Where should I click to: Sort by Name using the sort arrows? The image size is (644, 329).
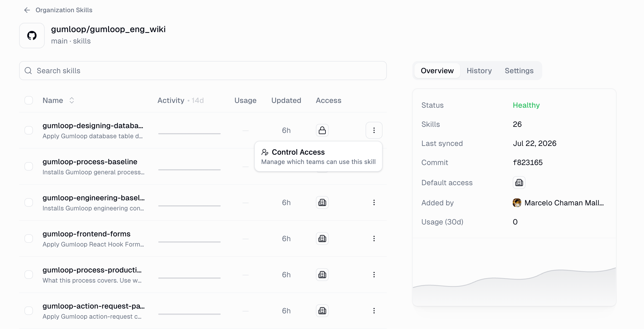pyautogui.click(x=71, y=100)
